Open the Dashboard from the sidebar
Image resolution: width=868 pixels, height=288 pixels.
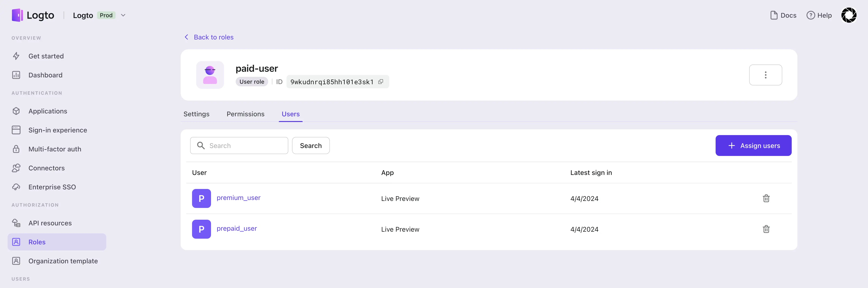(45, 75)
